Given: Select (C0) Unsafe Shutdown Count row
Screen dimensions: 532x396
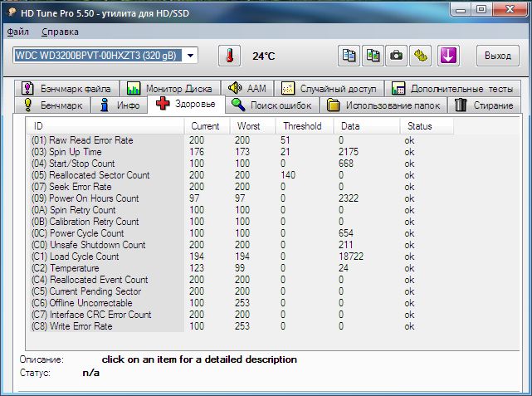Looking at the screenshot, I should [241, 245].
